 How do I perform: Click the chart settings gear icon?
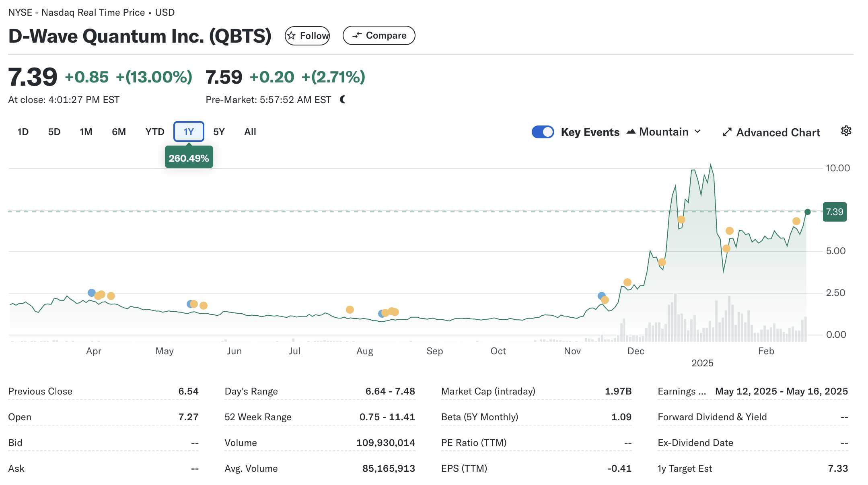pos(846,131)
